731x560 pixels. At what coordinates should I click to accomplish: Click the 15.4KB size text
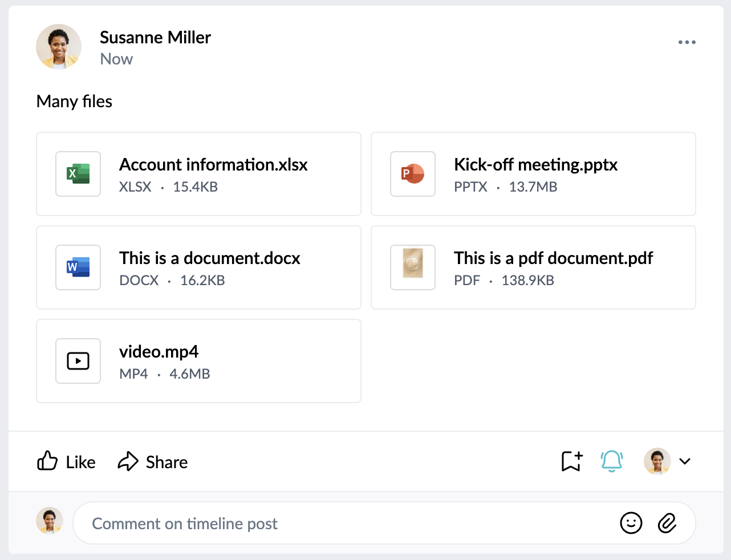196,187
